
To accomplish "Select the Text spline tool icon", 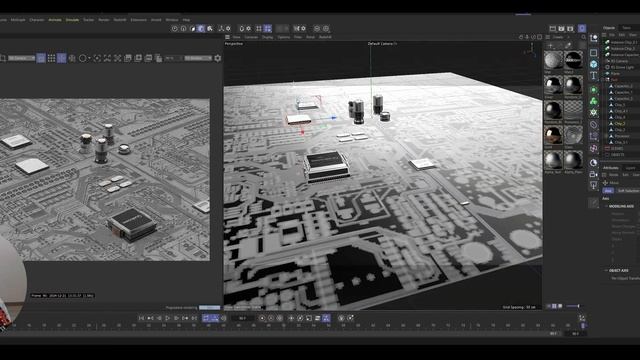I will (593, 76).
